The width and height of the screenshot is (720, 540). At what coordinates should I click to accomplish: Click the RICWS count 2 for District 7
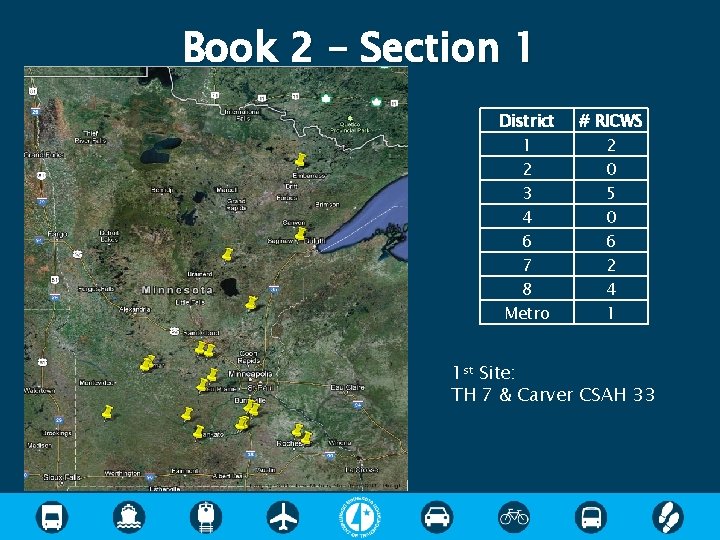611,264
